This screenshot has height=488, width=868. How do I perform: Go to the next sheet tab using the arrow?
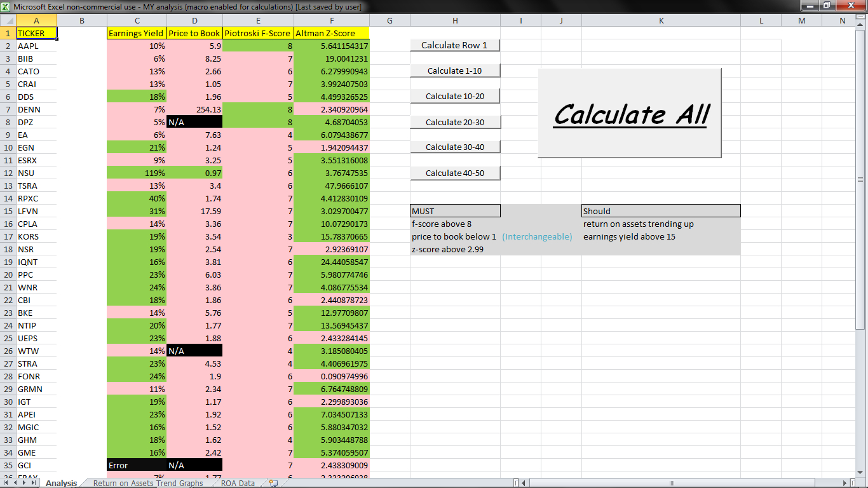(x=25, y=483)
